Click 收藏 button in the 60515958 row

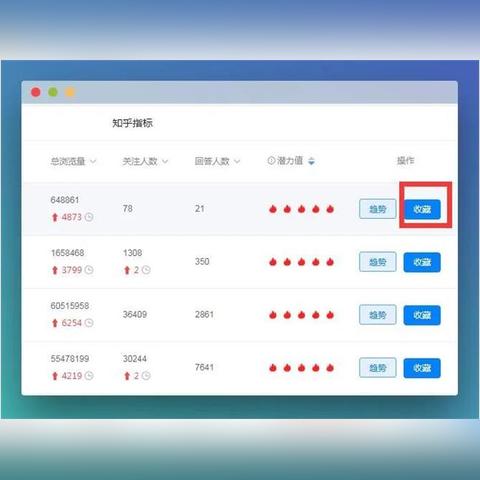point(422,315)
